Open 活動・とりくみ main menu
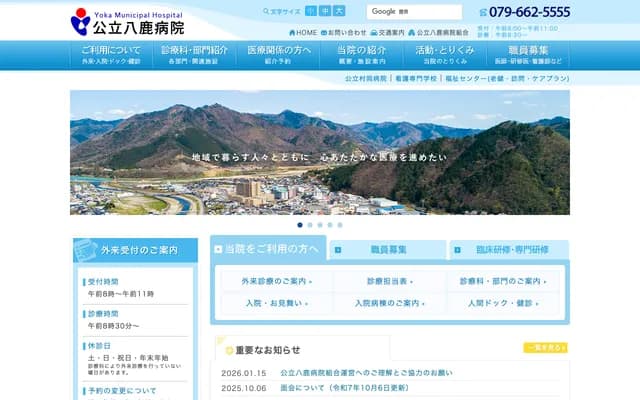The width and height of the screenshot is (640, 400). 445,55
